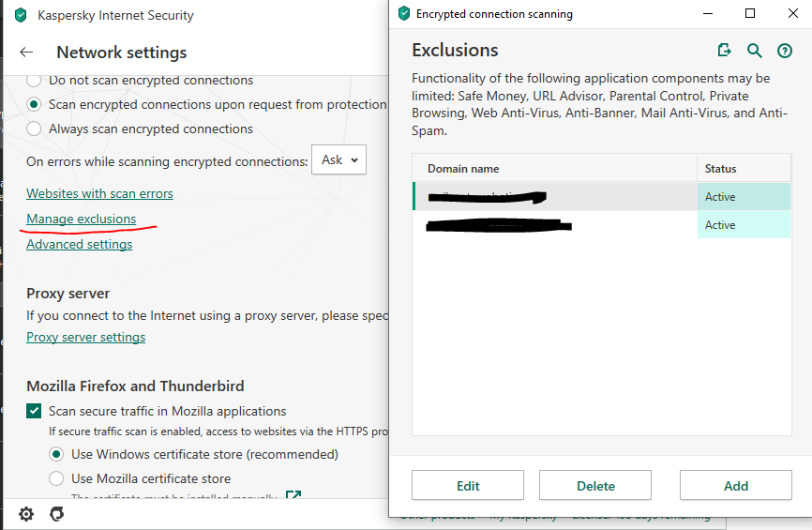
Task: Open search in Exclusions window
Action: coord(755,51)
